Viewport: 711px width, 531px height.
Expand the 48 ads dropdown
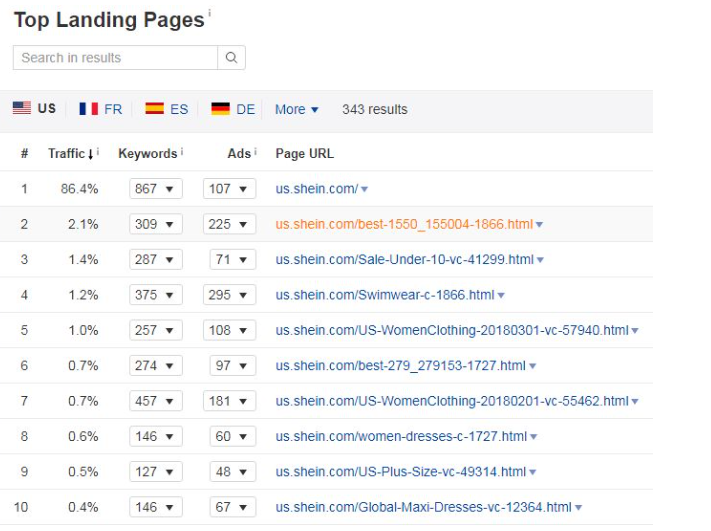click(233, 472)
